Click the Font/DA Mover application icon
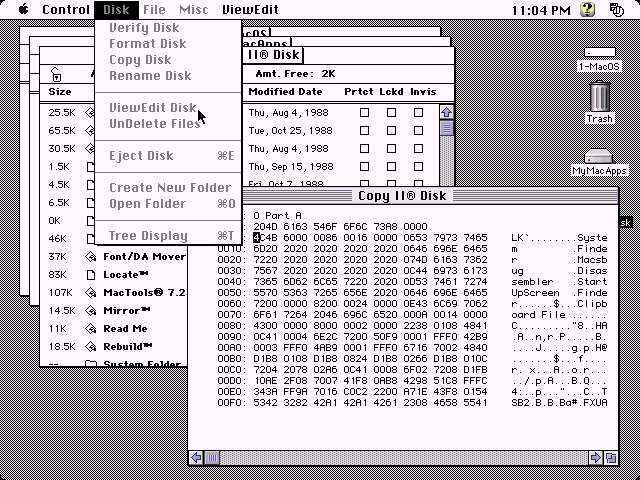Image resolution: width=640 pixels, height=480 pixels. click(91, 257)
